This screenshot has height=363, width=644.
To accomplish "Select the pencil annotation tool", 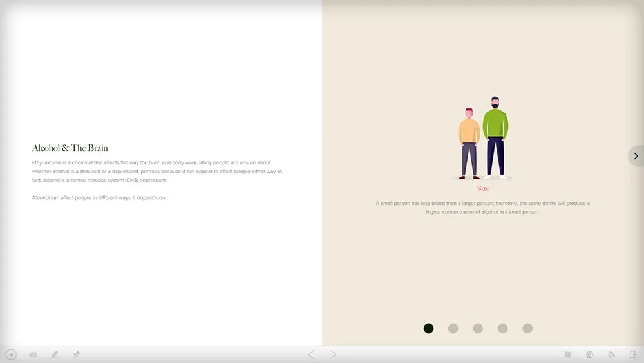I will (55, 355).
